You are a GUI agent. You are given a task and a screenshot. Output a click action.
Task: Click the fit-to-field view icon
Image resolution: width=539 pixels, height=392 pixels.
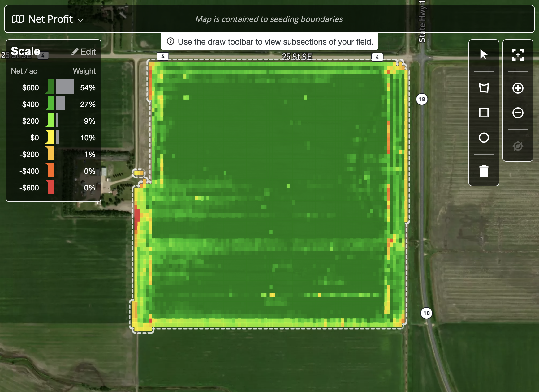[518, 55]
